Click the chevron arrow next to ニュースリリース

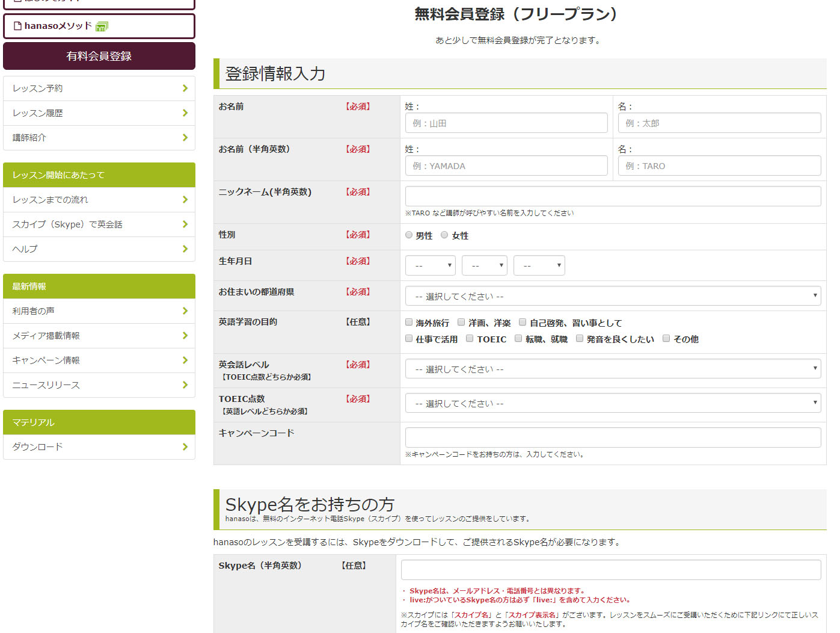[x=185, y=385]
